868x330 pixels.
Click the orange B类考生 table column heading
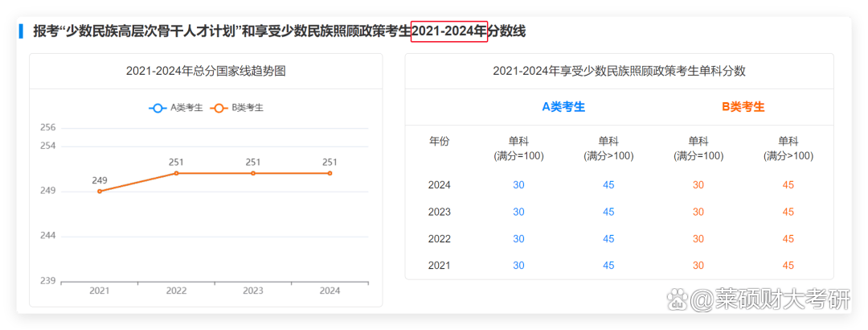(x=743, y=107)
